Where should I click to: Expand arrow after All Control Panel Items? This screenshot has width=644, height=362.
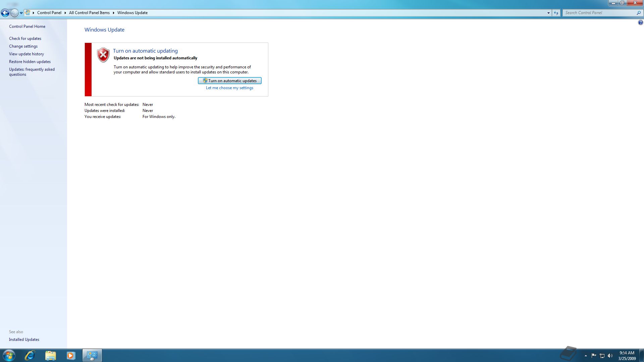click(x=114, y=13)
